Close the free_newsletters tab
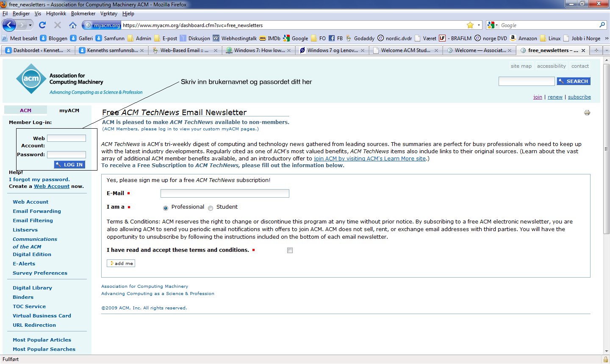Screen dimensions: 610x364 [x=583, y=50]
